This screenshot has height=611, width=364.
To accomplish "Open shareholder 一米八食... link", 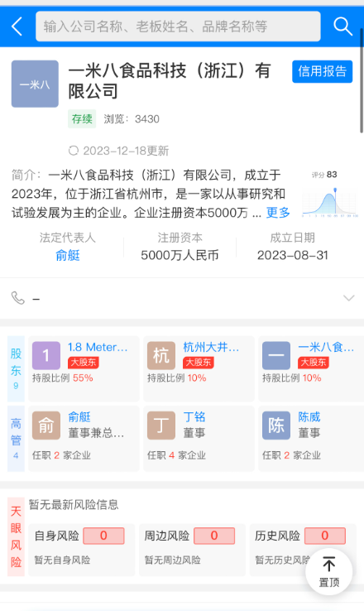I will [326, 347].
